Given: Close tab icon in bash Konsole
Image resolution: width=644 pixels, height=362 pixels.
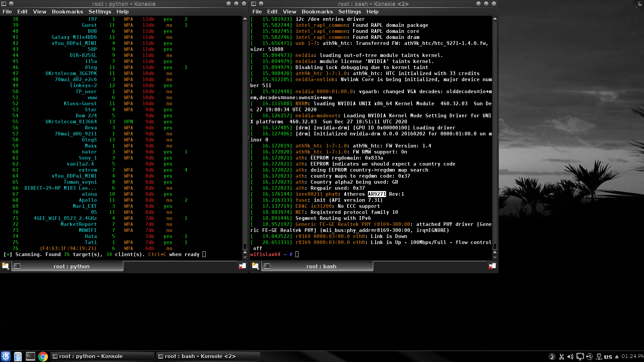Looking at the screenshot, I should (x=492, y=266).
